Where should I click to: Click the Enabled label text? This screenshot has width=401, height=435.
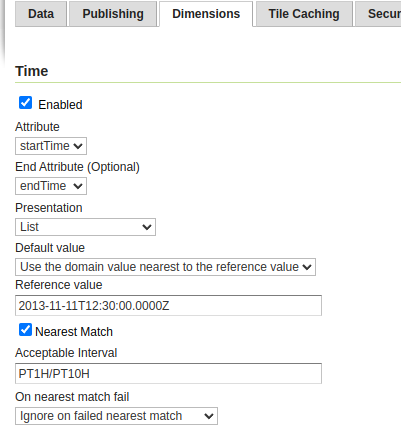(60, 105)
